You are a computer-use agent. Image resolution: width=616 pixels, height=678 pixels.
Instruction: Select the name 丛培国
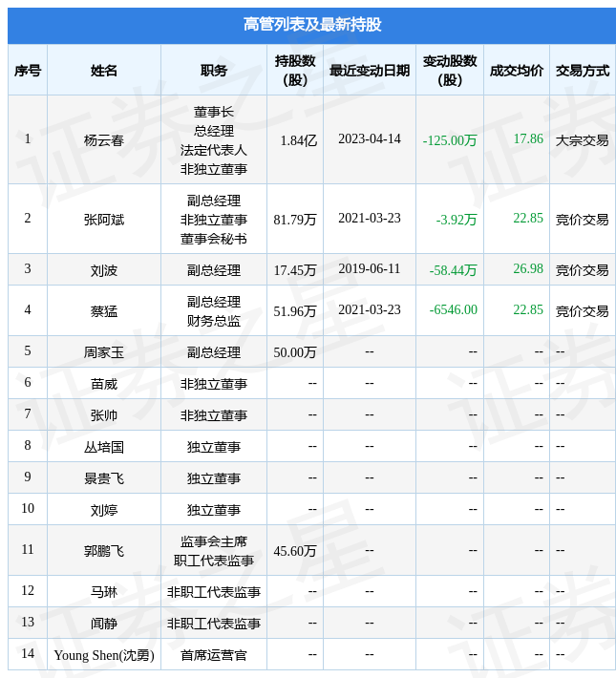[x=104, y=447]
